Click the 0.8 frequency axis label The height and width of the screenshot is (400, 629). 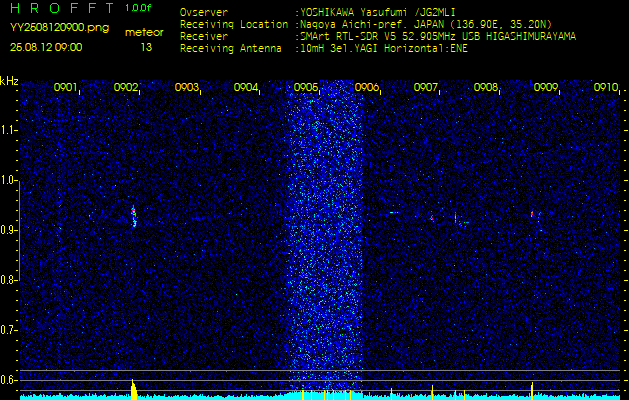(x=7, y=280)
